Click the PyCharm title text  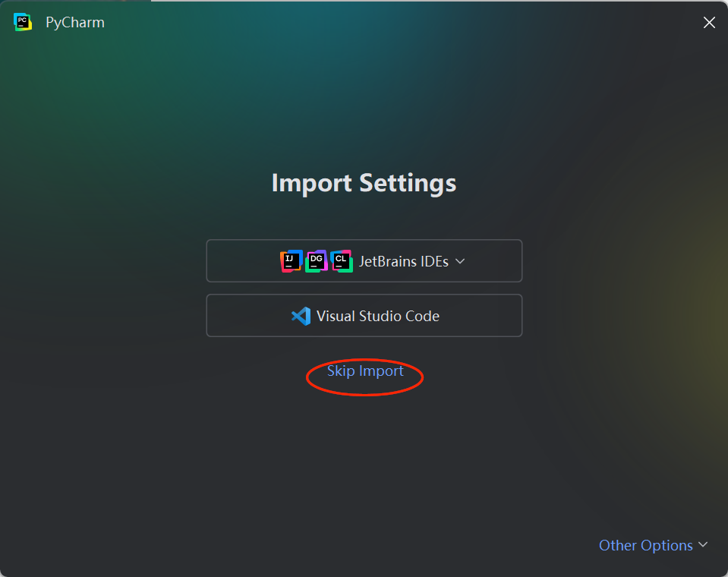point(74,22)
